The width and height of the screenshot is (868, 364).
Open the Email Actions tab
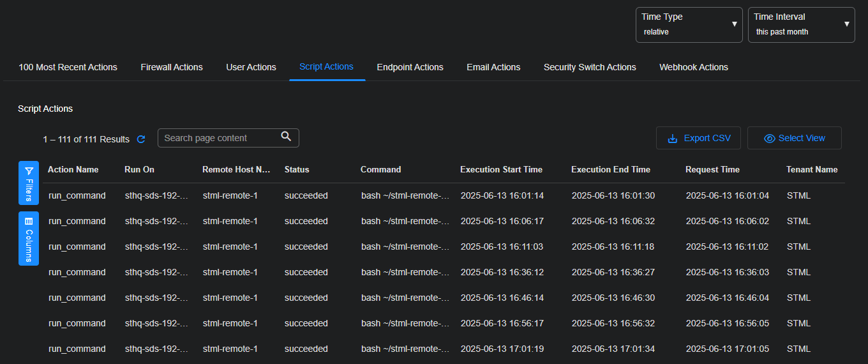[493, 67]
